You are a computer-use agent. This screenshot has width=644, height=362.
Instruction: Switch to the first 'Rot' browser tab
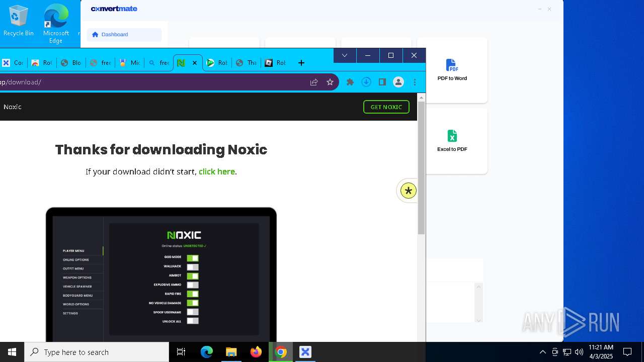pos(42,63)
